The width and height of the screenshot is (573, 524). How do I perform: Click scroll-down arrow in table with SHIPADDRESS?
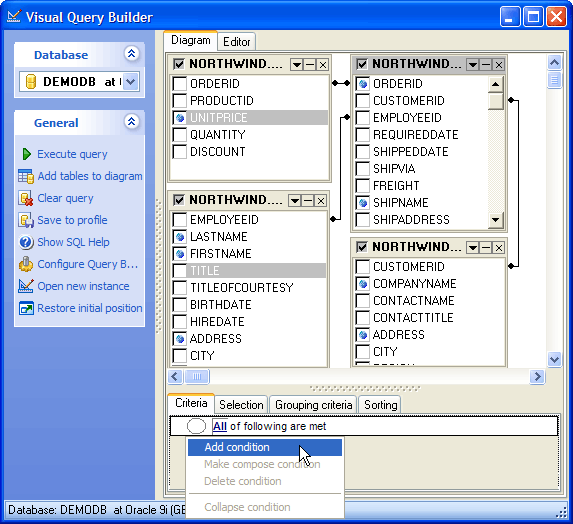pos(496,220)
